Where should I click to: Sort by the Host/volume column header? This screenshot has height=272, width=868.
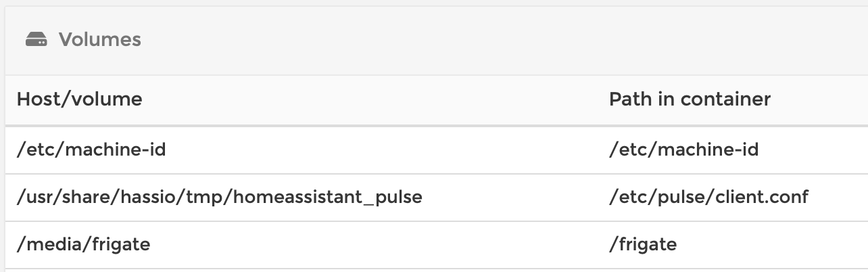coord(80,99)
